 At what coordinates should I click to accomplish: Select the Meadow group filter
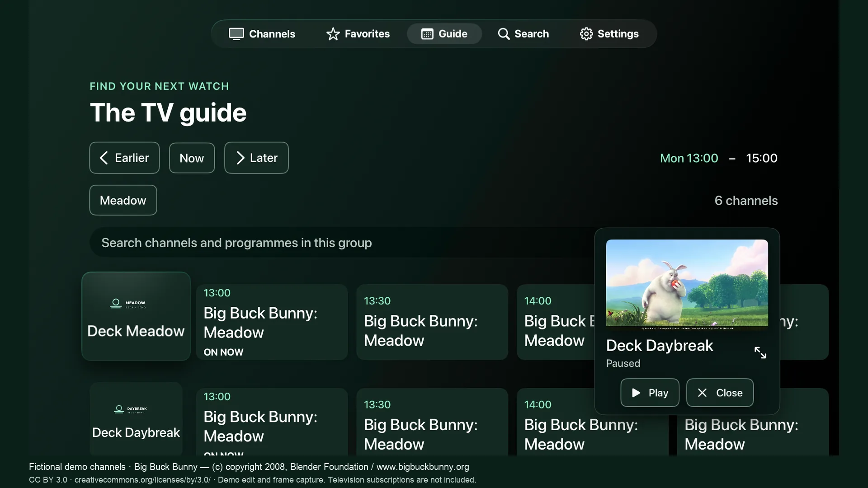click(x=123, y=200)
